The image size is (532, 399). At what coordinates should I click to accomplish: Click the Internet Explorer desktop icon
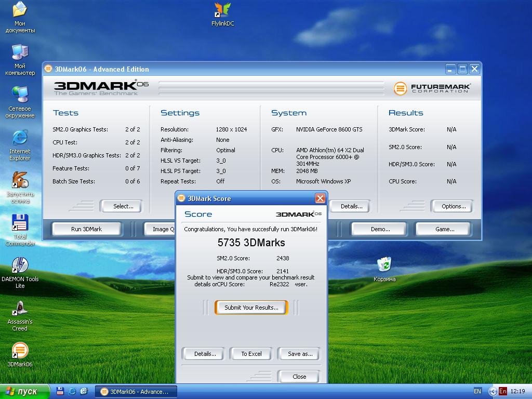pyautogui.click(x=20, y=138)
